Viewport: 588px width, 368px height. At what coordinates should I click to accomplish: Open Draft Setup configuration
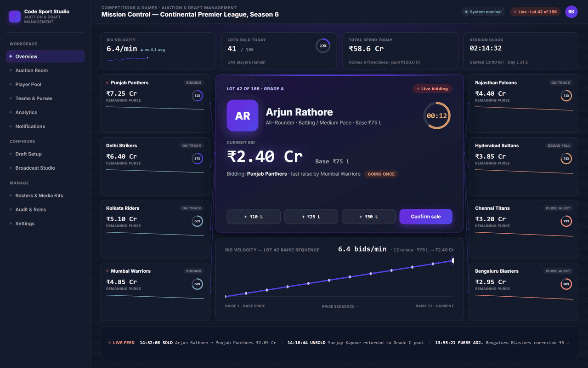coord(45,154)
